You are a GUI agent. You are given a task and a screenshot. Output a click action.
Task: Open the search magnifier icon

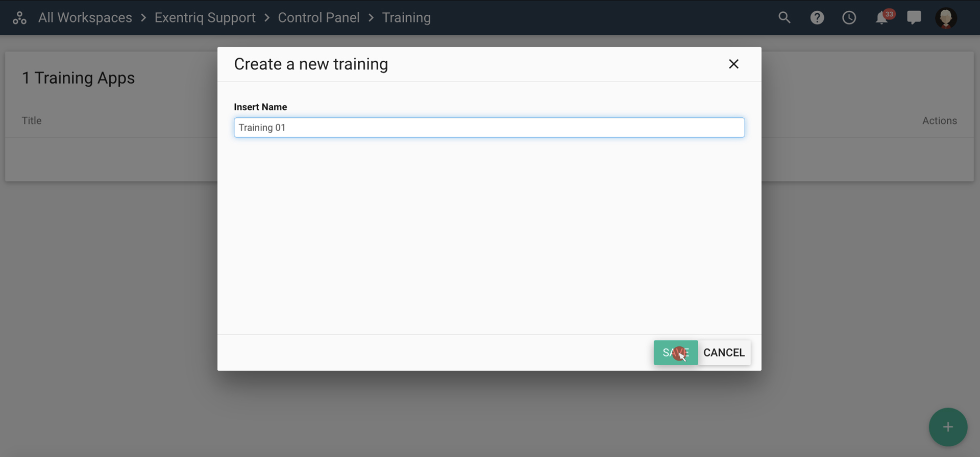point(784,18)
